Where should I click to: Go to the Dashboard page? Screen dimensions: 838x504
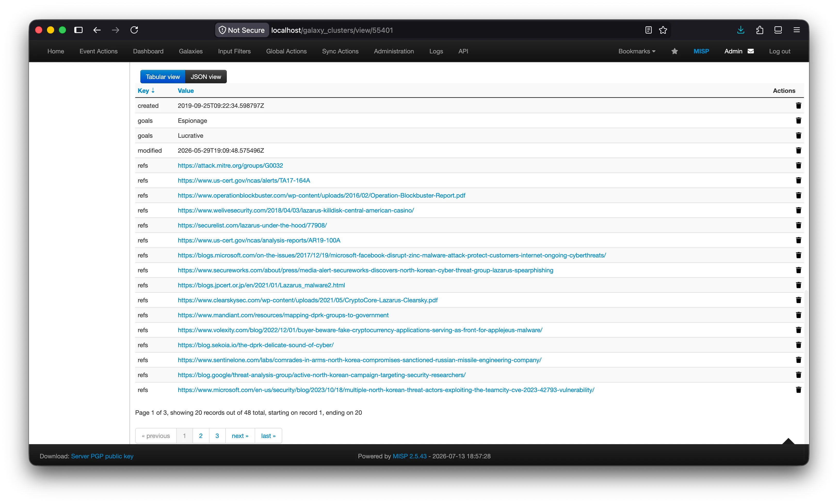[x=148, y=51]
